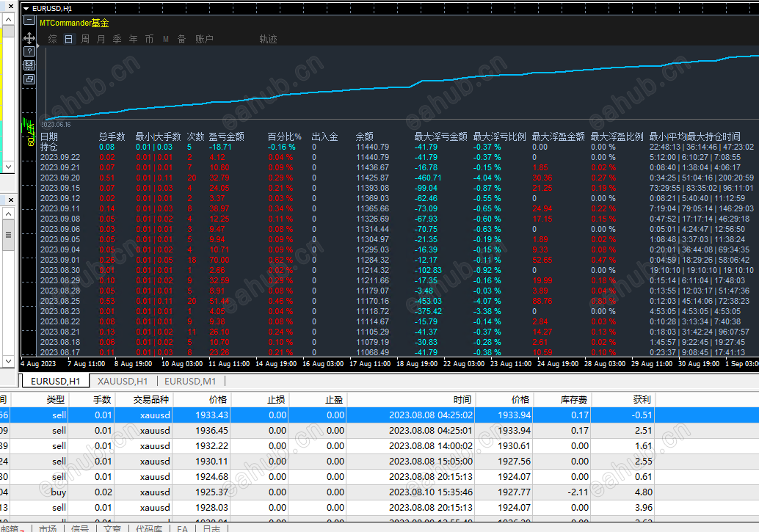Click the overlapping-windows restore icon

[x=29, y=79]
